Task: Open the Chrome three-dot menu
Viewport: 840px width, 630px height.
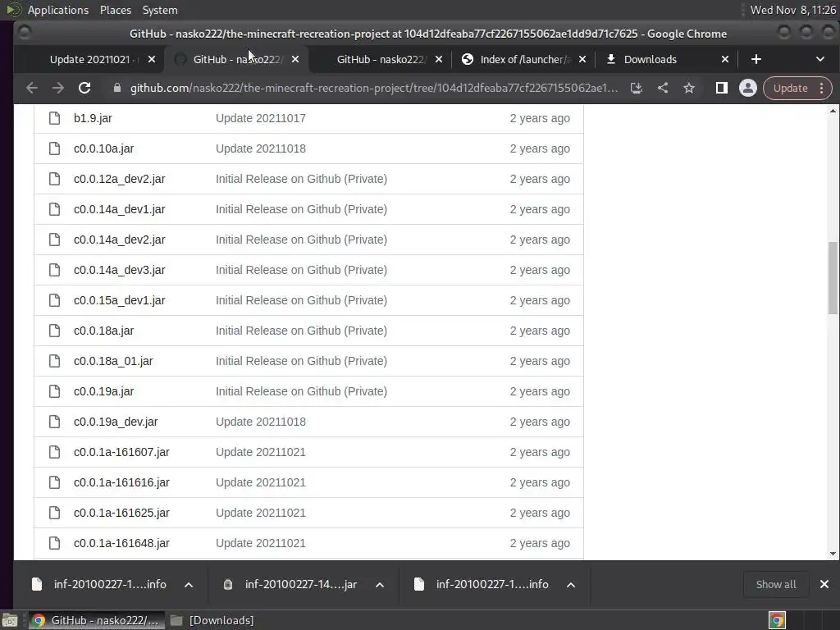Action: [x=821, y=88]
